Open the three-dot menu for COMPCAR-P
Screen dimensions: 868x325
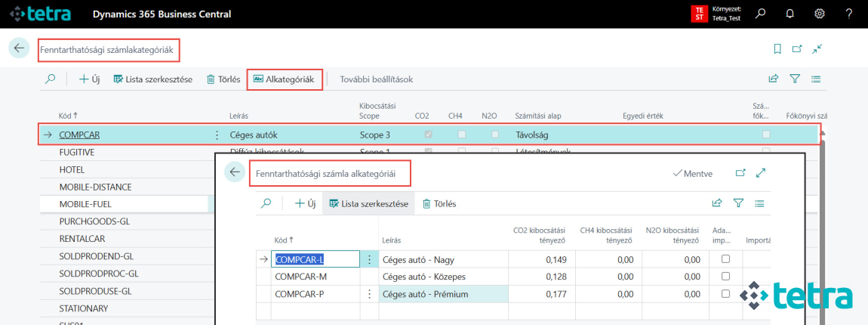pyautogui.click(x=369, y=294)
